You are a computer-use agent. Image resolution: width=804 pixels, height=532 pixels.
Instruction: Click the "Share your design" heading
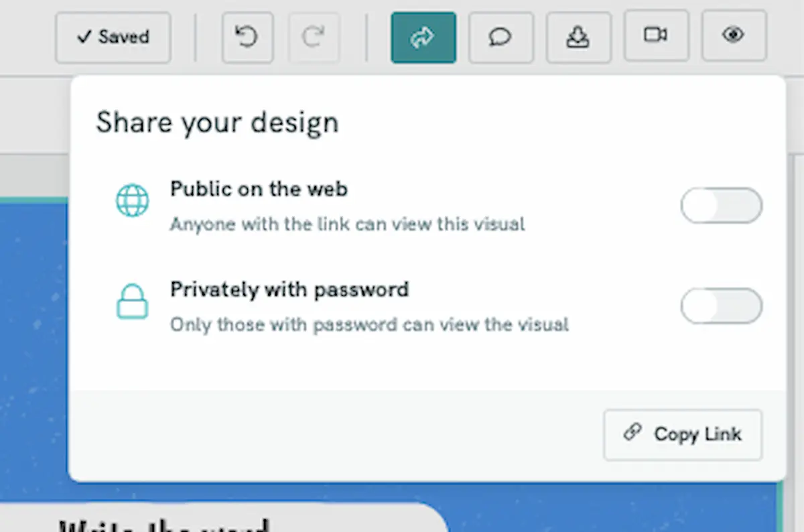click(217, 123)
